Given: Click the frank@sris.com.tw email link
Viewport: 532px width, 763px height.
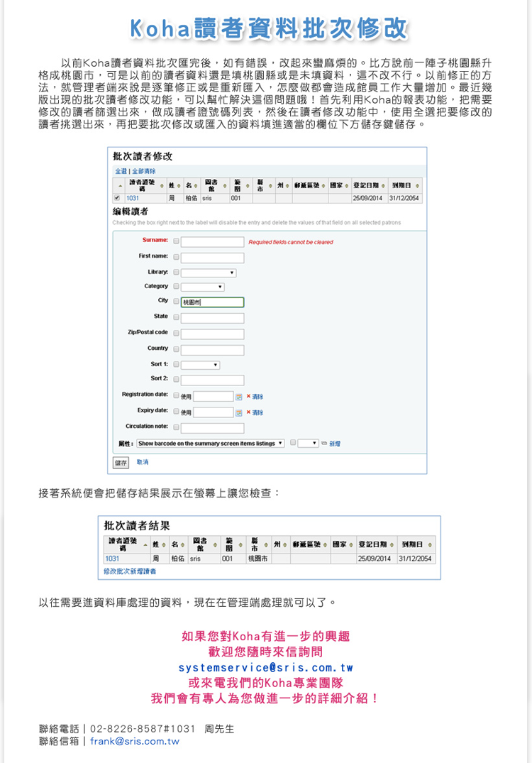Looking at the screenshot, I should (135, 741).
